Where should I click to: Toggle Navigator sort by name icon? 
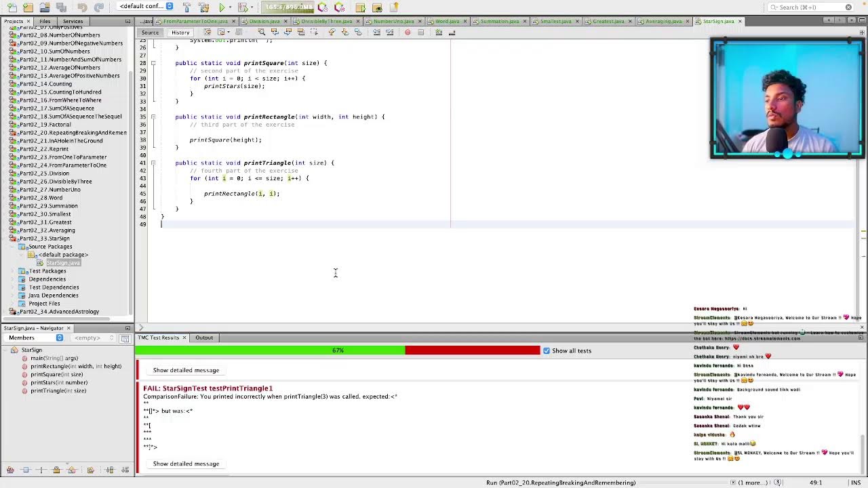[x=109, y=470]
